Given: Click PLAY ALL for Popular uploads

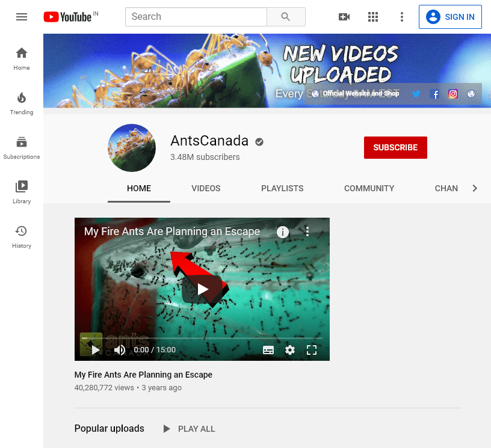Looking at the screenshot, I should (x=189, y=429).
